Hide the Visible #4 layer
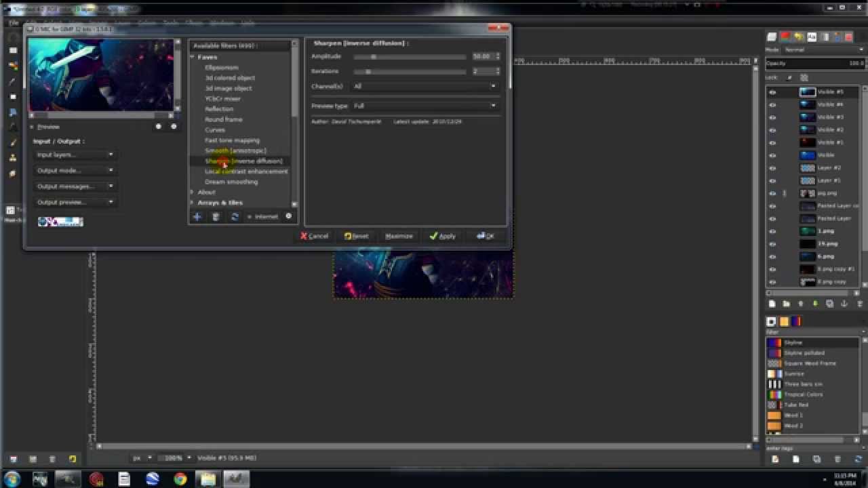Screen dimensions: 868x488 click(772, 105)
